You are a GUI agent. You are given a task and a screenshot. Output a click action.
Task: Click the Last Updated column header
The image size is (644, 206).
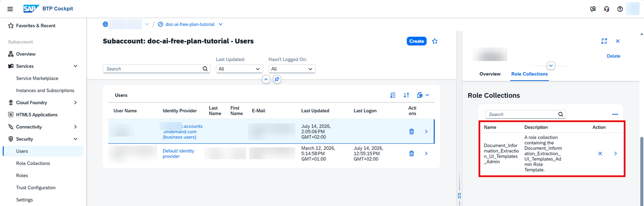click(315, 111)
